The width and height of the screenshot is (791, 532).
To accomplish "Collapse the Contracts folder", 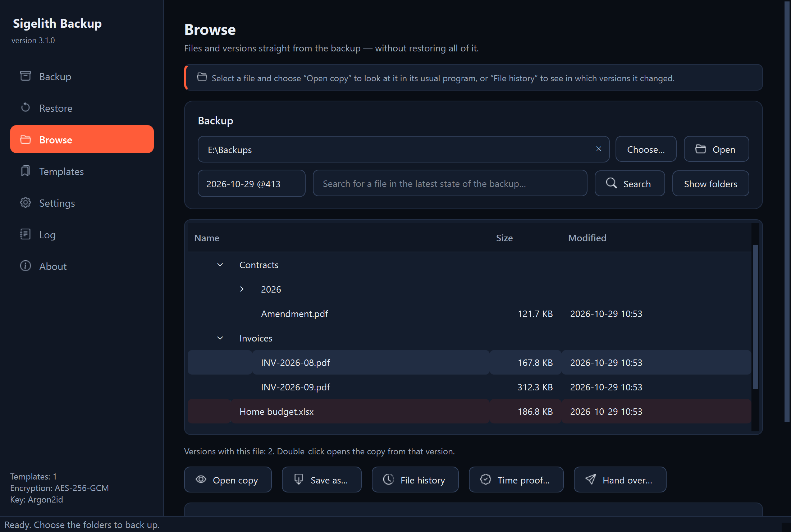I will (x=220, y=265).
